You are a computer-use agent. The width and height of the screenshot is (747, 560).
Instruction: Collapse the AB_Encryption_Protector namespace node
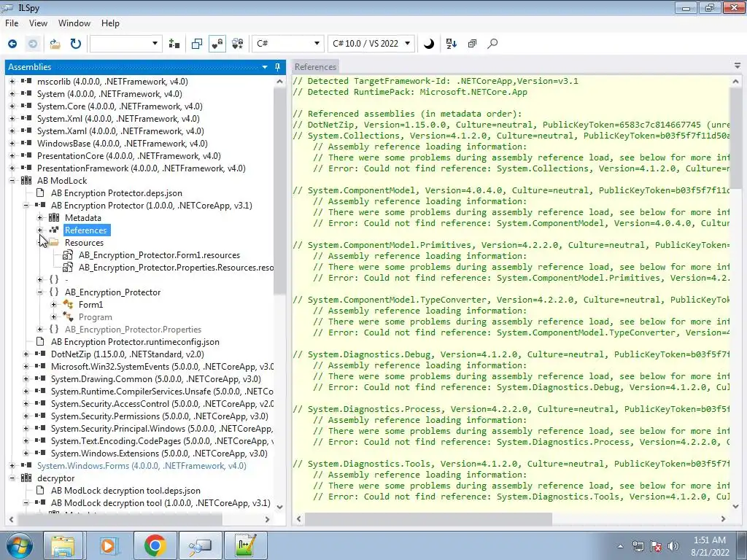40,292
